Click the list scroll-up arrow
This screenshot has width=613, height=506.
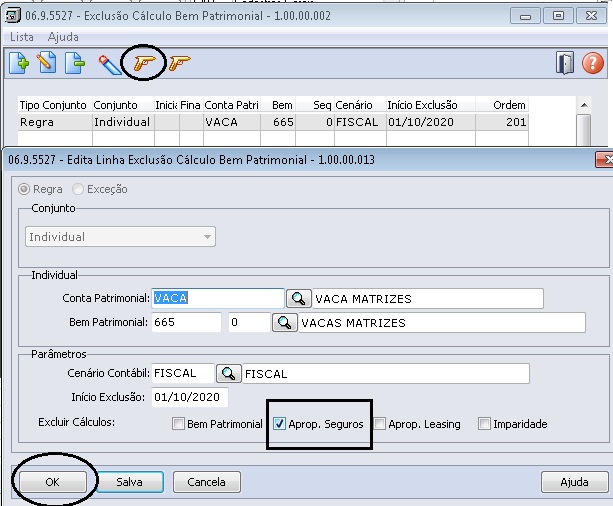click(x=584, y=105)
